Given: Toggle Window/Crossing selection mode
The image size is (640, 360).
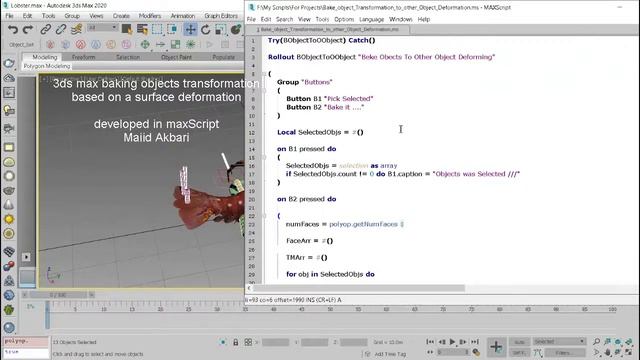Looking at the screenshot, I should click(x=172, y=29).
